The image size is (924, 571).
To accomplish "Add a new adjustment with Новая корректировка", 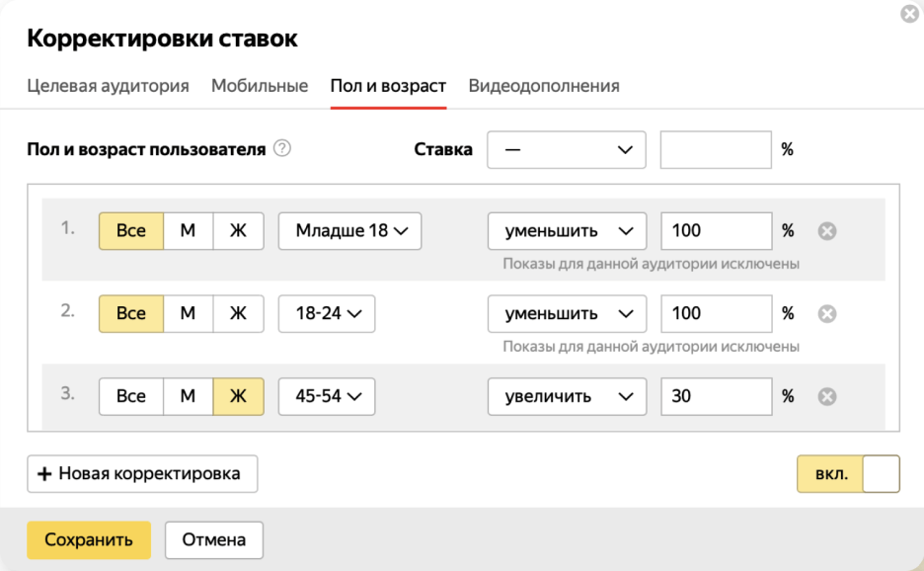I will (x=142, y=474).
